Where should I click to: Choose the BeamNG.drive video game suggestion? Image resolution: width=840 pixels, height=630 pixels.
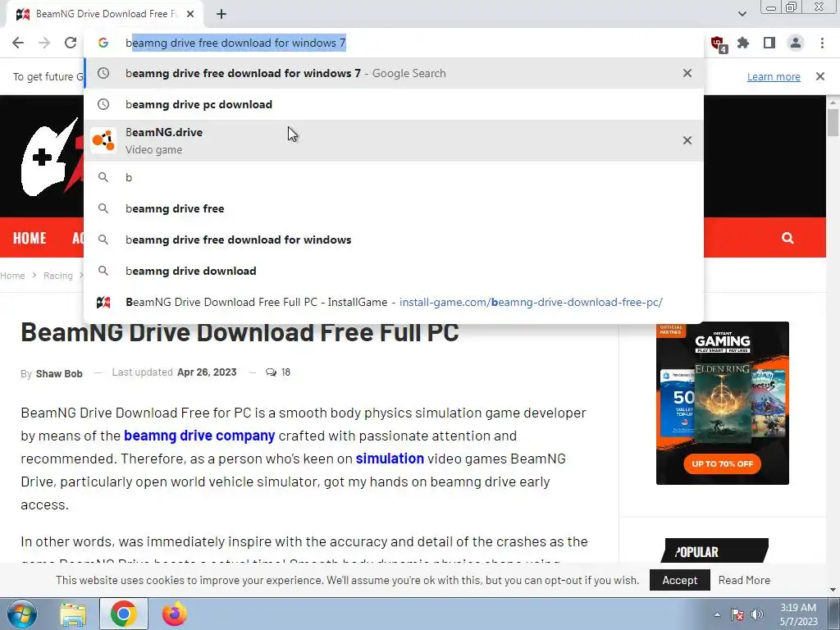[394, 140]
